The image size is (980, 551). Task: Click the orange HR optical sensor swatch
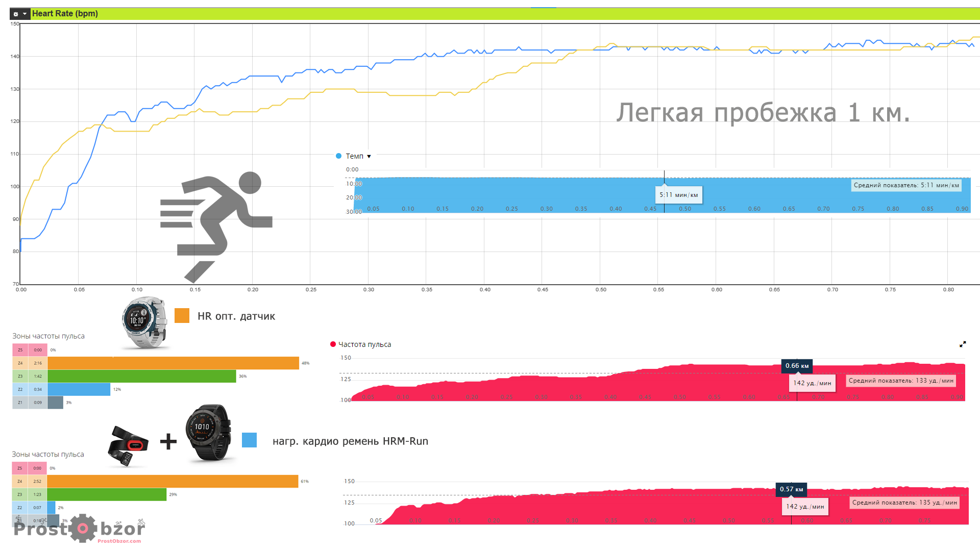182,316
